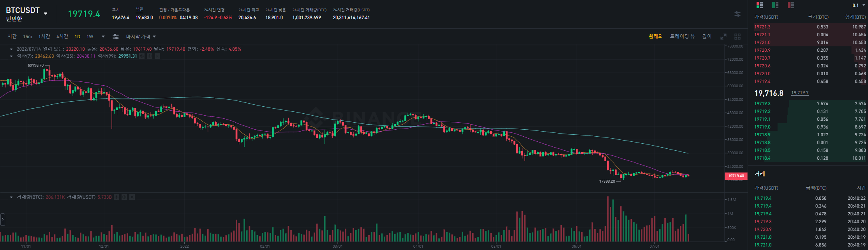868x250 pixels.
Task: Expand the left side panel arrow
Action: pos(2,220)
